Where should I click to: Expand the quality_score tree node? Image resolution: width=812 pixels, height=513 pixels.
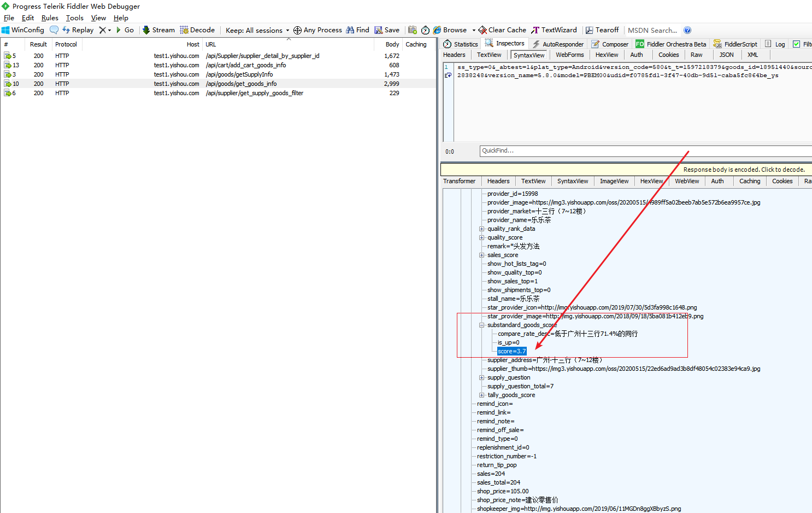click(482, 237)
